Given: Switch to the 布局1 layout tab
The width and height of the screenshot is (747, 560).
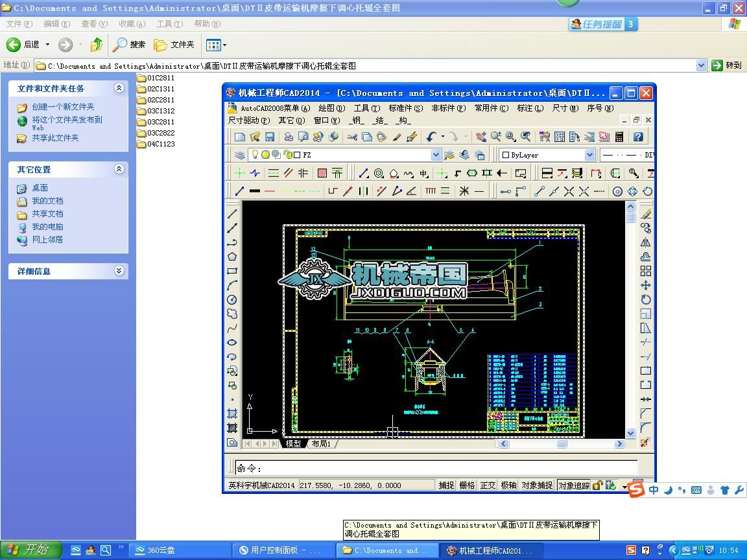Looking at the screenshot, I should 321,444.
